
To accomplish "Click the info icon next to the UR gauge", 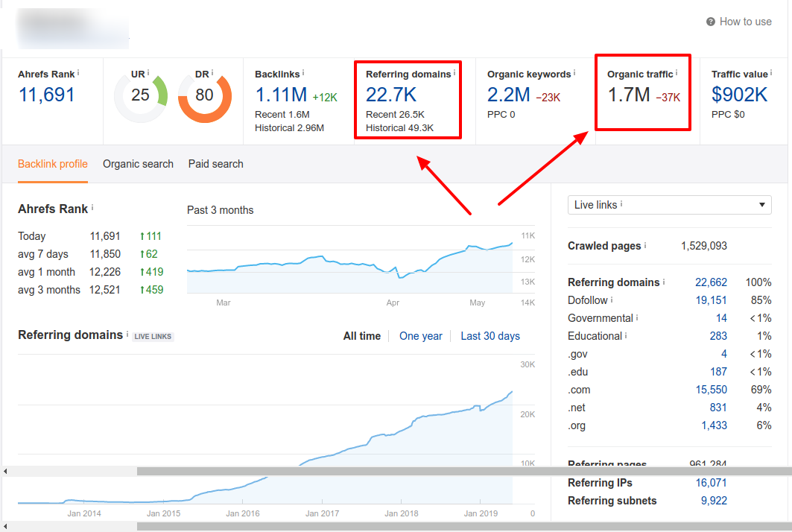I will pos(148,72).
